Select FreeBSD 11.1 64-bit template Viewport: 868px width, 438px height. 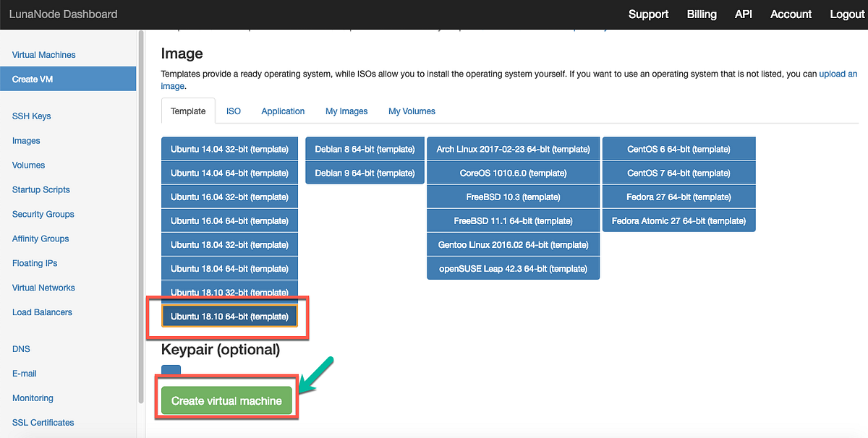(x=514, y=221)
